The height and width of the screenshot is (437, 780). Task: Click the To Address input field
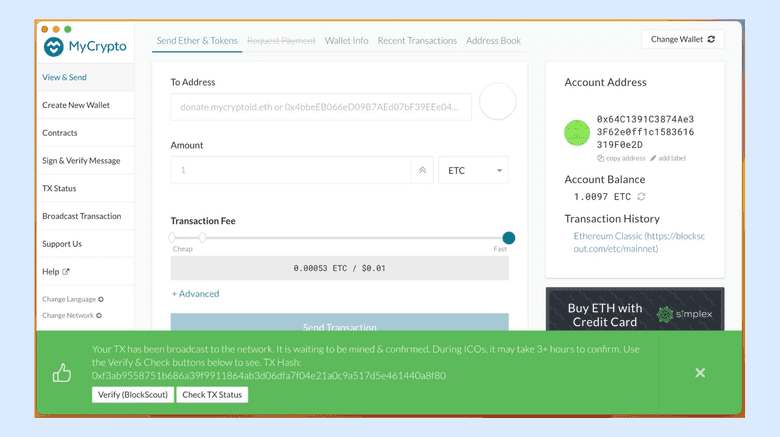tap(320, 106)
